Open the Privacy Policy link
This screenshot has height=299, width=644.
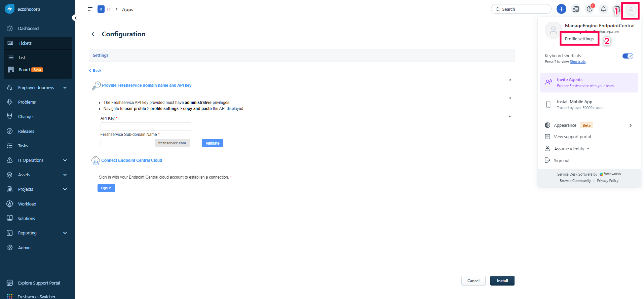(x=608, y=181)
